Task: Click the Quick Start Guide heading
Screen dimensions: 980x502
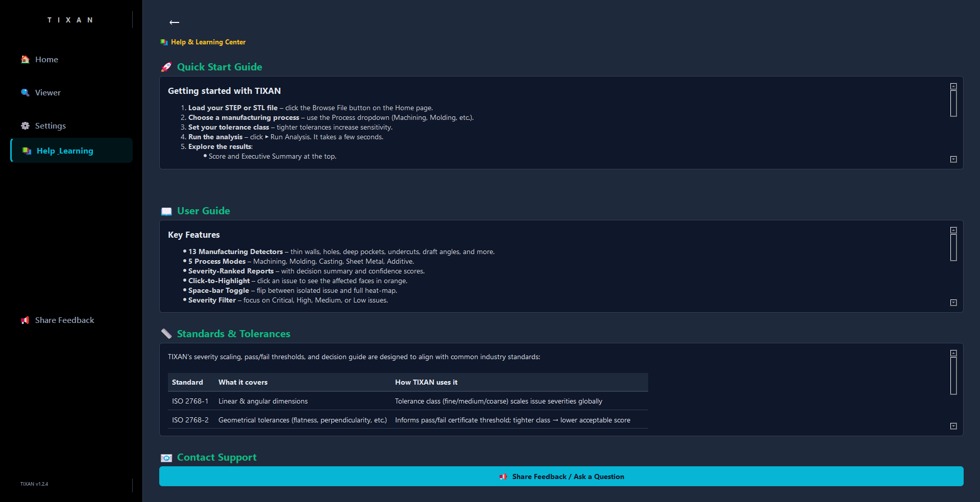Action: point(219,67)
